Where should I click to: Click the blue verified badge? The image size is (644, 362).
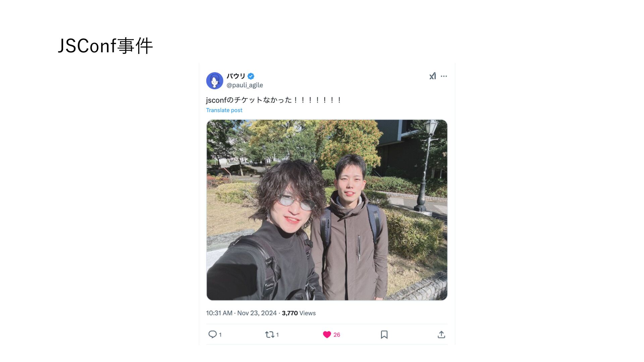(x=251, y=76)
